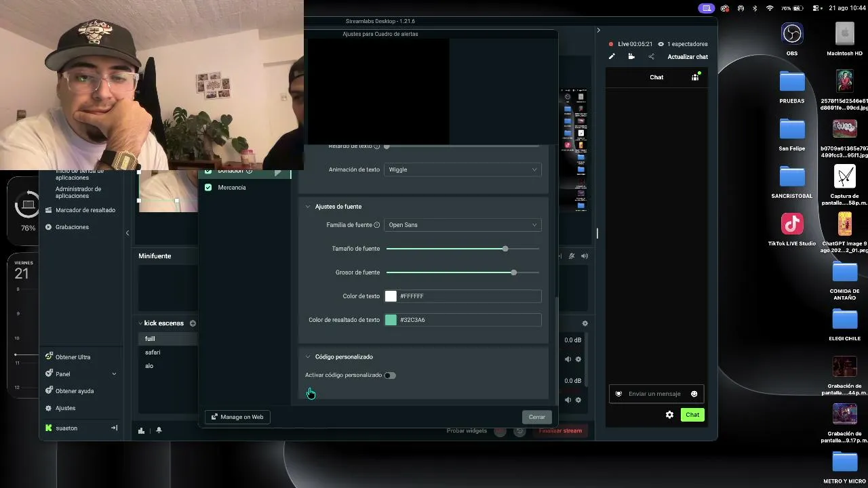This screenshot has width=868, height=488.
Task: Mute the first 0.0 dB audio source
Action: 568,359
